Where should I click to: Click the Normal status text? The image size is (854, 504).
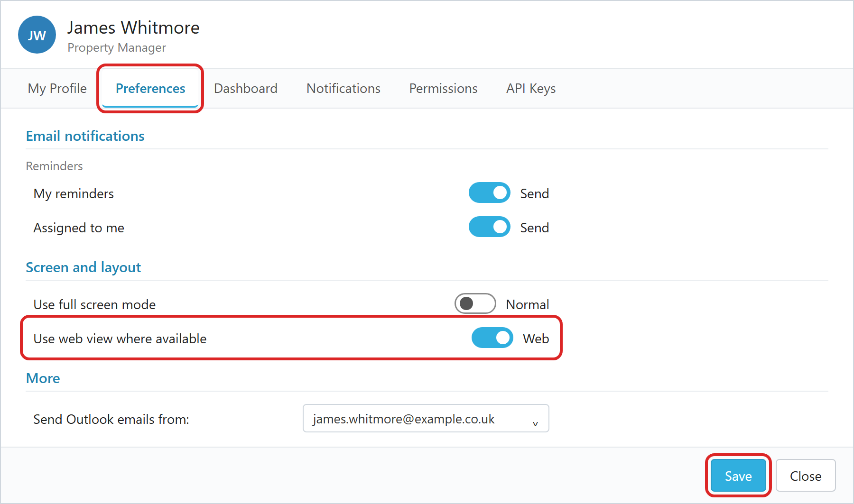coord(528,304)
